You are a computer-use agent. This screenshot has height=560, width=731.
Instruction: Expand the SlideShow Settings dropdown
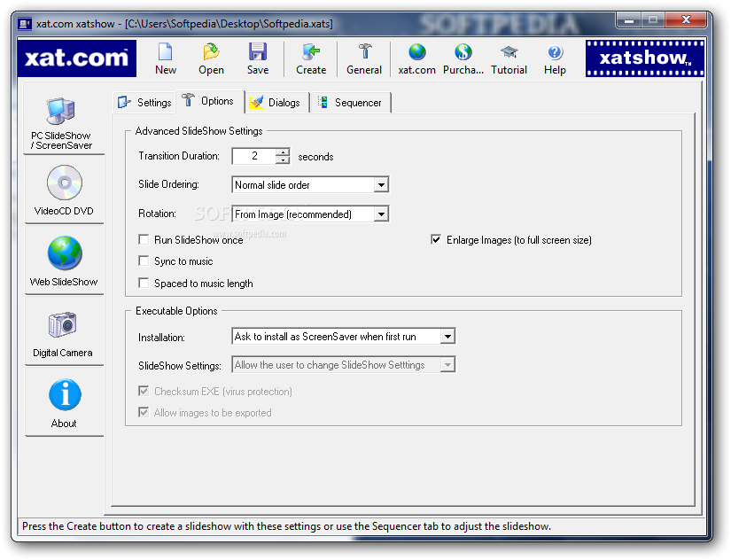click(x=447, y=365)
